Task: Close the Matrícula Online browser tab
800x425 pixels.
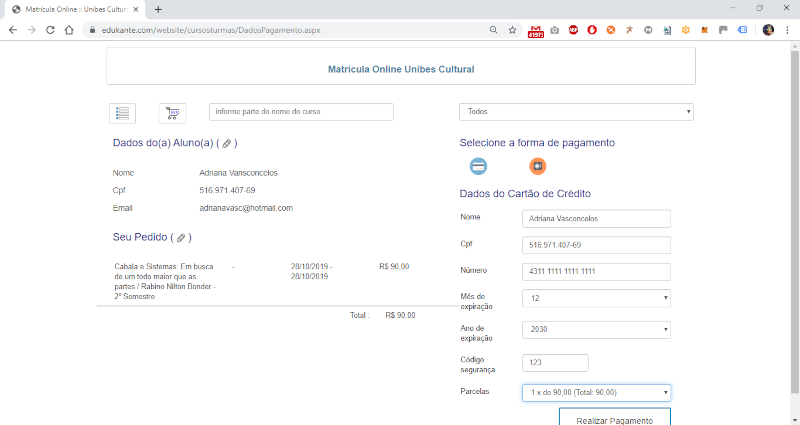Action: [x=136, y=9]
